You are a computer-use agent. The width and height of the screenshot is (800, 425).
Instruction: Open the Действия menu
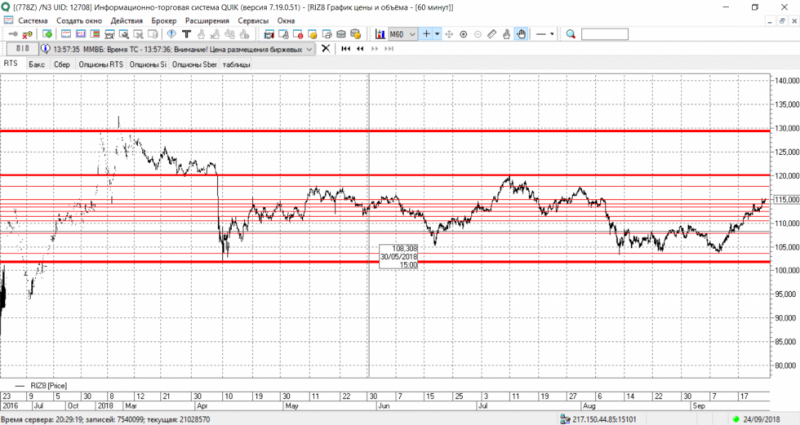point(127,21)
